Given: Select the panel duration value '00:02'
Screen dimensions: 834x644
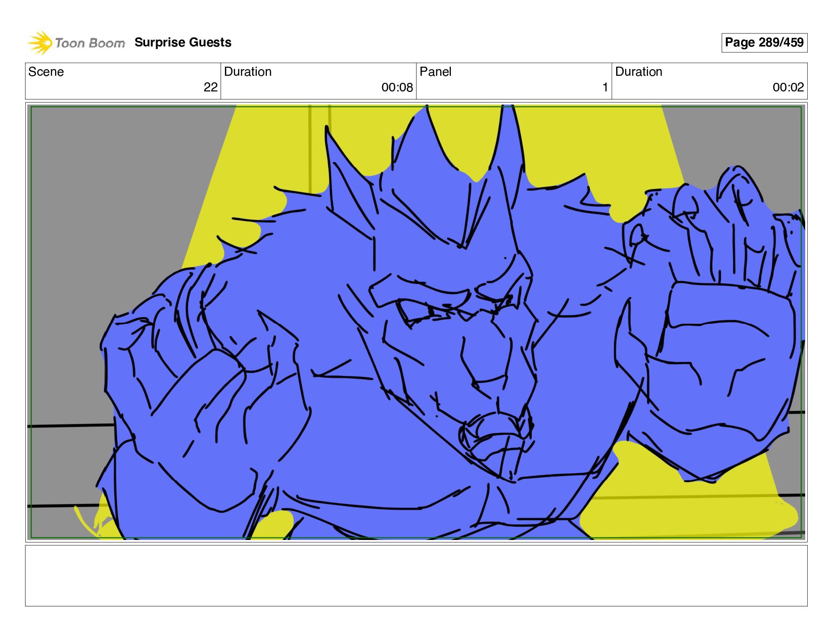Looking at the screenshot, I should [788, 87].
